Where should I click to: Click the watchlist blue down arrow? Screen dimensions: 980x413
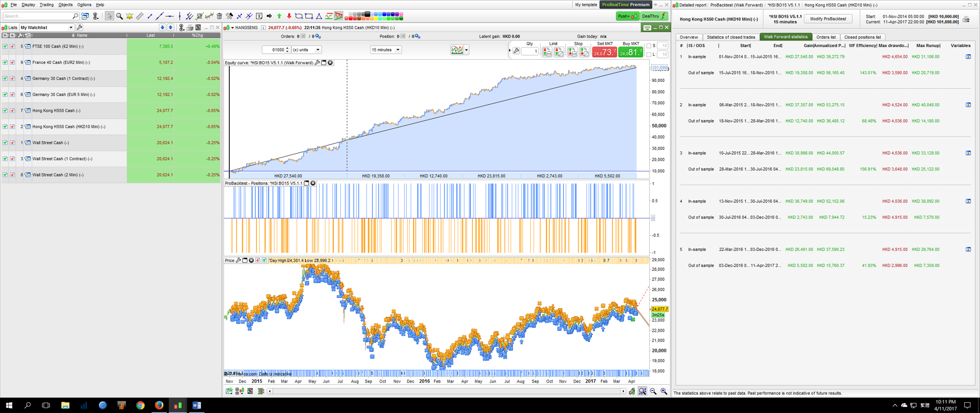163,27
